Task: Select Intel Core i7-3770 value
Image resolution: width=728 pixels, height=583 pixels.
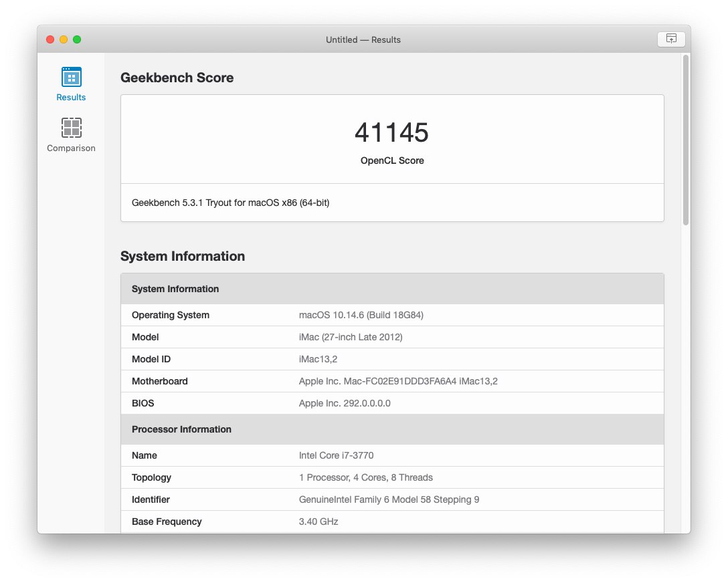Action: pos(336,455)
